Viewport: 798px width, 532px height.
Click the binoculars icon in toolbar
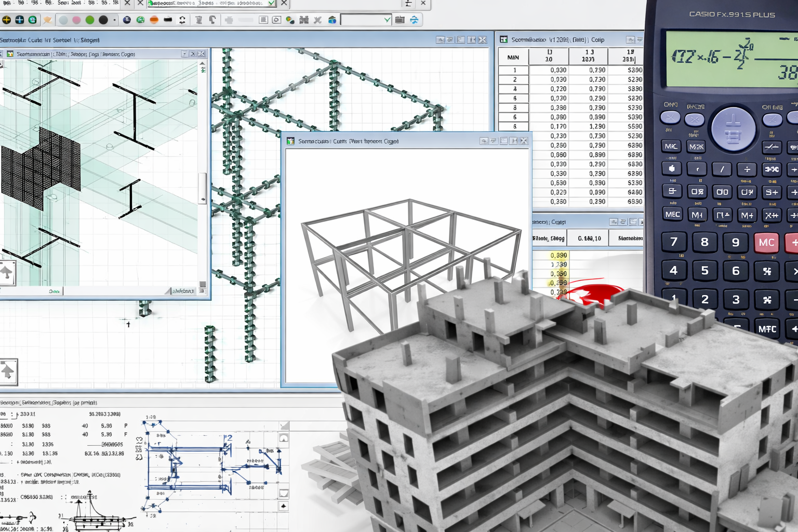point(304,20)
